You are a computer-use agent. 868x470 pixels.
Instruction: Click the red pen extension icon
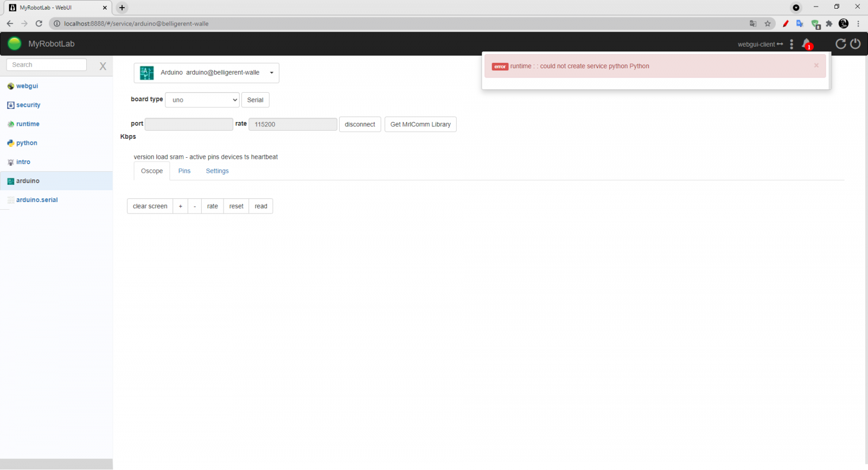coord(786,23)
